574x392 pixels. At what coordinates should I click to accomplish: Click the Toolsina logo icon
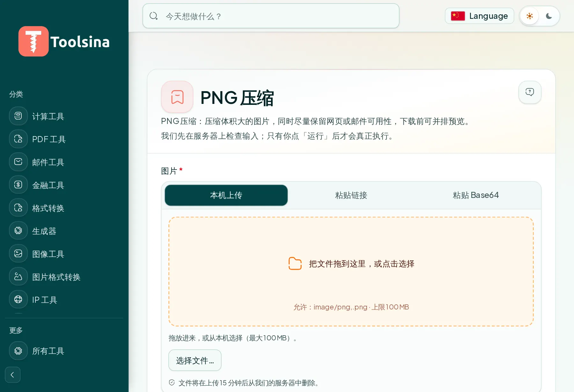tap(33, 41)
